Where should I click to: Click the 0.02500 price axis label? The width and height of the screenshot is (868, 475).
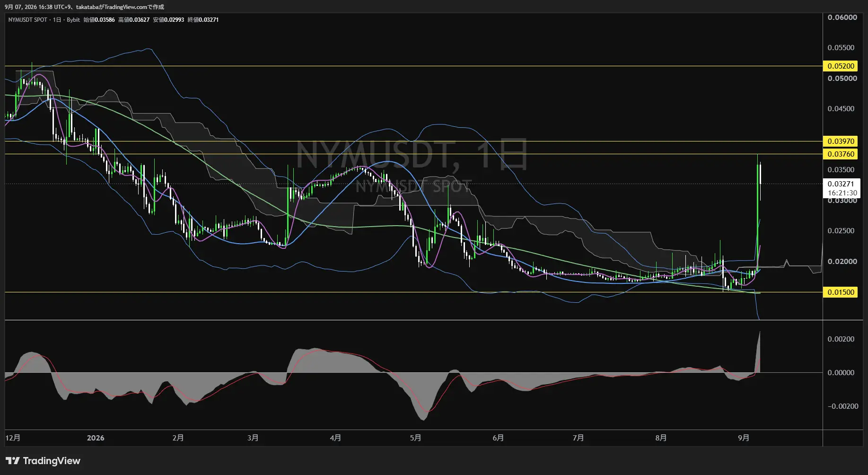[841, 231]
